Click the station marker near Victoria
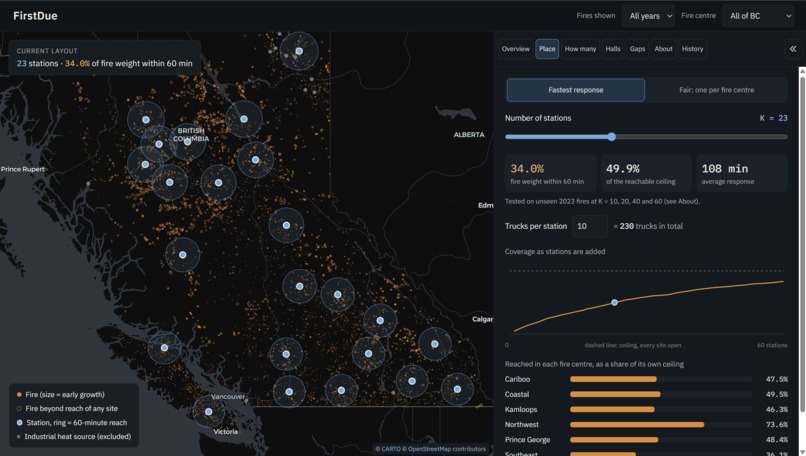Viewport: 806px width, 456px height. (209, 412)
